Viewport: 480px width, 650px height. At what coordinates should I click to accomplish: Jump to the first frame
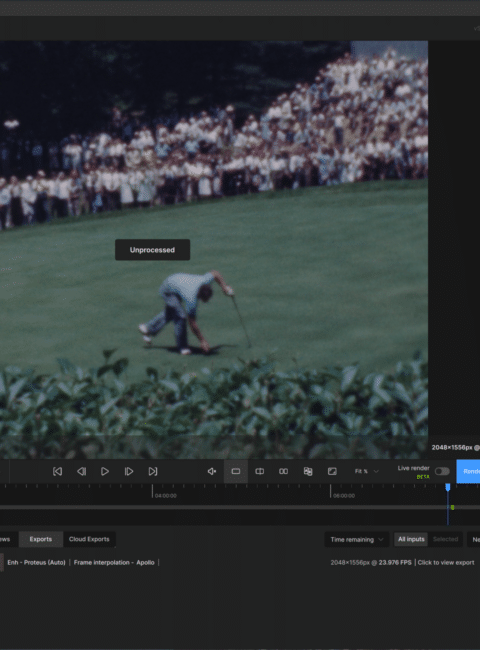click(58, 471)
